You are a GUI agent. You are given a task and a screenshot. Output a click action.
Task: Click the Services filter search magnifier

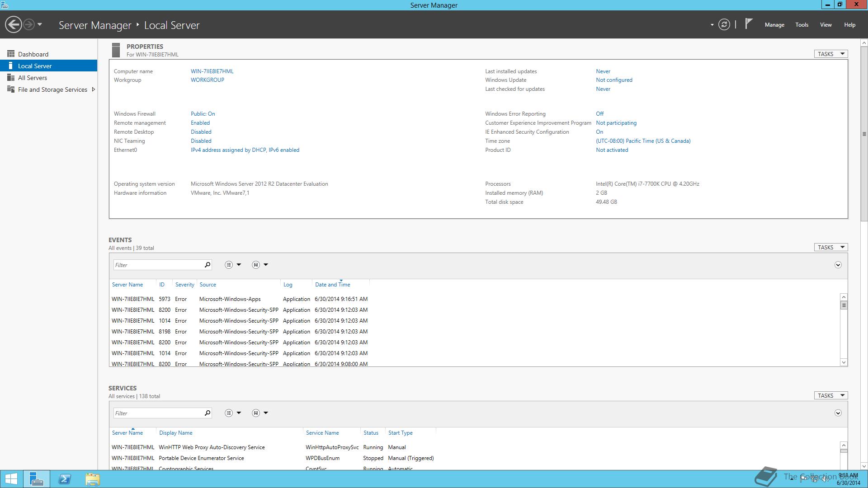(208, 413)
